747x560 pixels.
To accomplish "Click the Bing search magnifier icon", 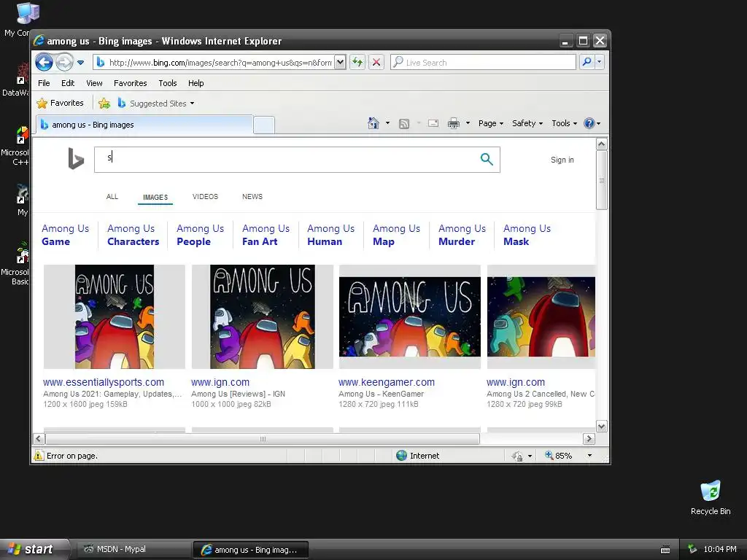I will pyautogui.click(x=487, y=159).
